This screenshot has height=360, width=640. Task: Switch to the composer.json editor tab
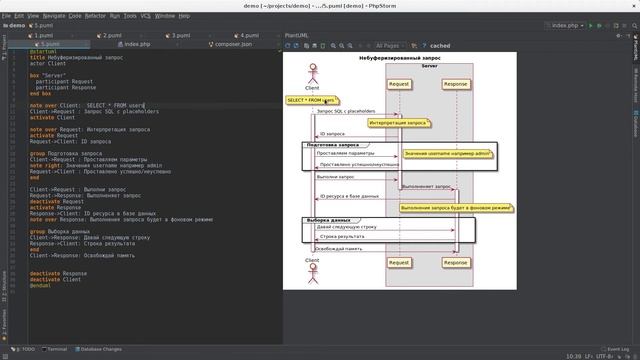pyautogui.click(x=230, y=44)
